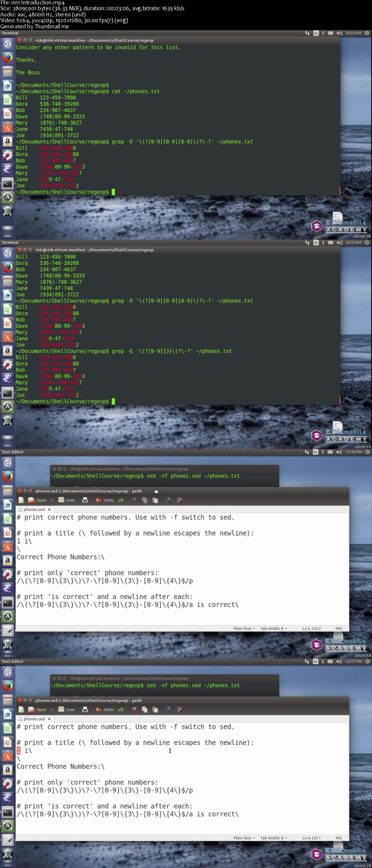The height and width of the screenshot is (868, 372).
Task: Open Ubuntu Dash in 8:24 AM frame
Action: pos(8,44)
